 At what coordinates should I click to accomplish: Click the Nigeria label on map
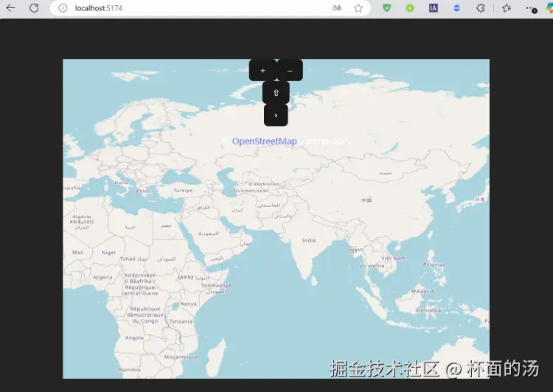(x=102, y=278)
